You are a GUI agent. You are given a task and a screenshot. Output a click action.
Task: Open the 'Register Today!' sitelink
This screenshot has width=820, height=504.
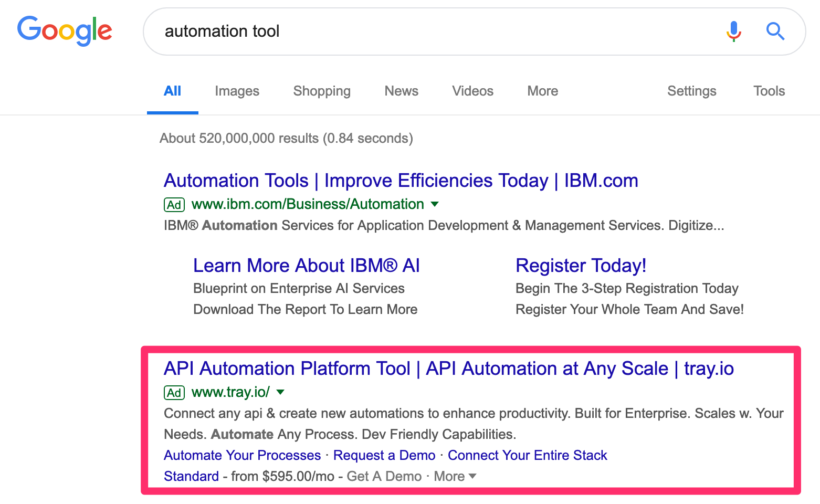pyautogui.click(x=581, y=266)
